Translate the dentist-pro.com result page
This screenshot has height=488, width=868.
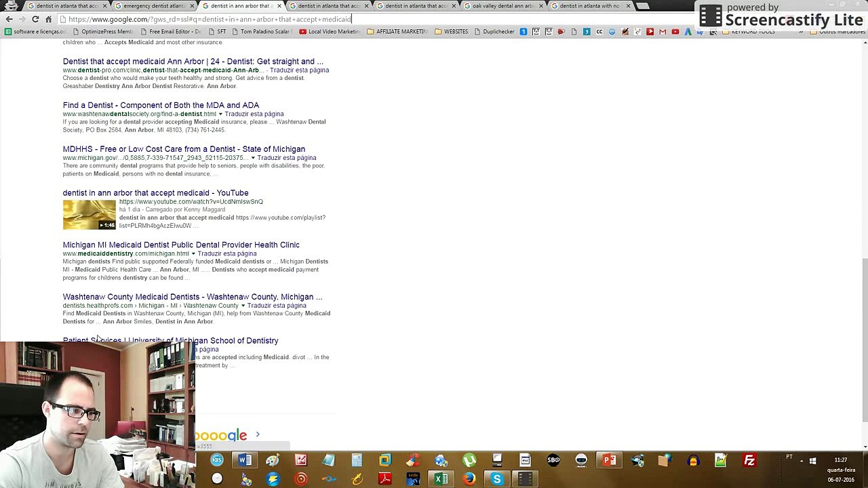[x=299, y=70]
